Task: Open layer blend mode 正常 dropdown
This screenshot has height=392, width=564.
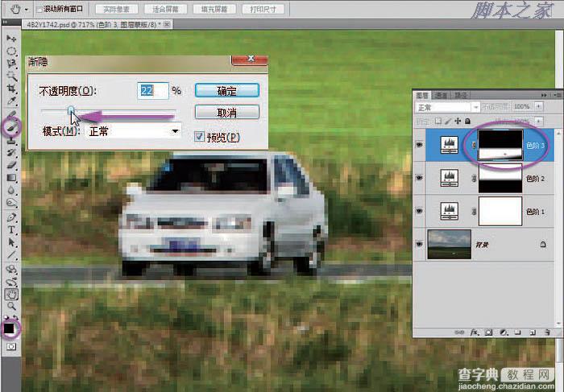Action: (x=448, y=107)
